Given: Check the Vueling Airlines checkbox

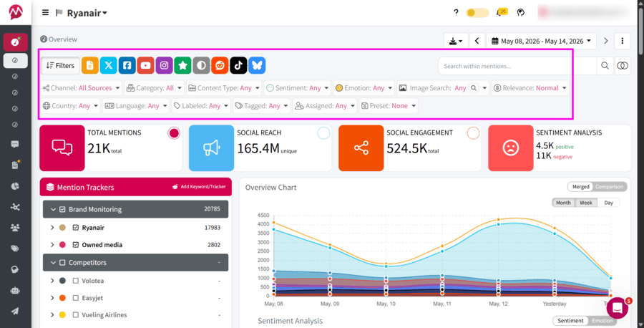Looking at the screenshot, I should point(76,315).
